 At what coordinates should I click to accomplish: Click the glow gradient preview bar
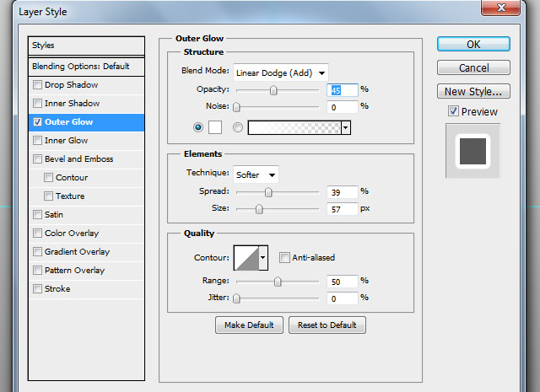click(294, 127)
